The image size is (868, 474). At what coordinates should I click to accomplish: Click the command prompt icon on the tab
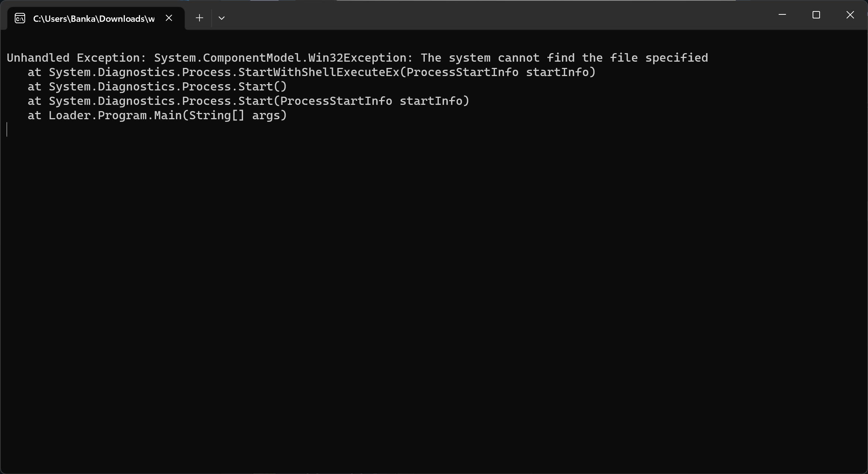coord(20,18)
